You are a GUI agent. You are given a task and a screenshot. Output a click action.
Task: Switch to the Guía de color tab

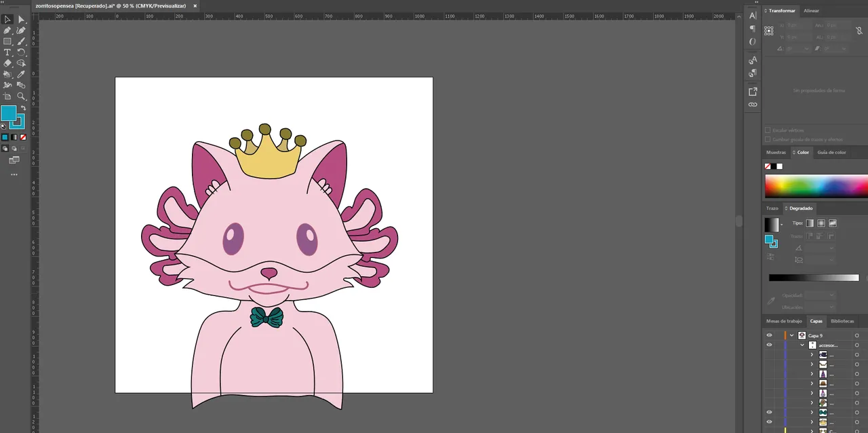831,153
